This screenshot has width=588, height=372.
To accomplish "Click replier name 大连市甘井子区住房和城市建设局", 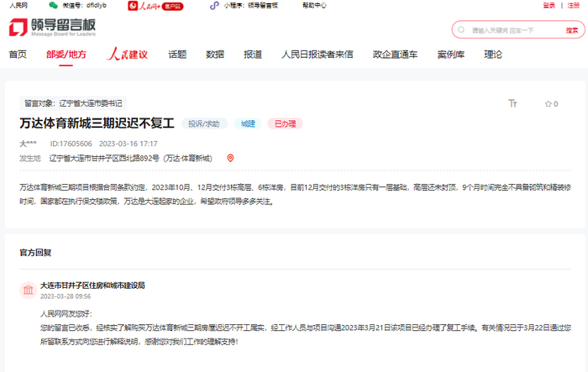I will 92,286.
